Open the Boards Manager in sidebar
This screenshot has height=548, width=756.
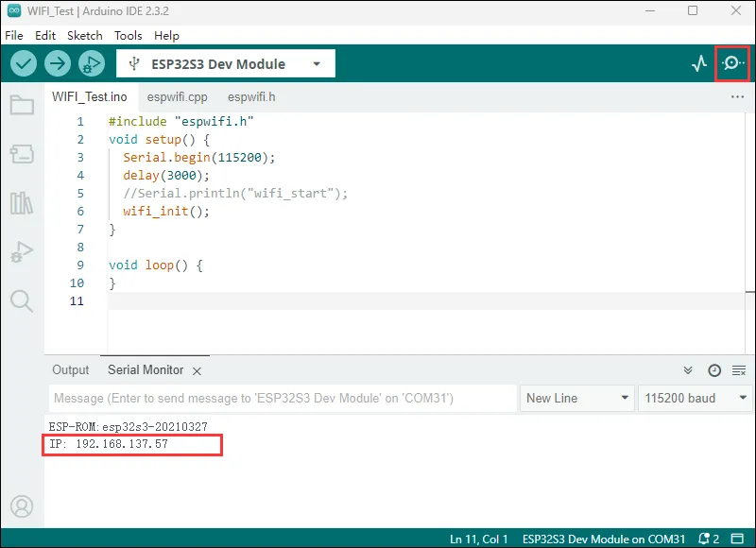tap(22, 154)
